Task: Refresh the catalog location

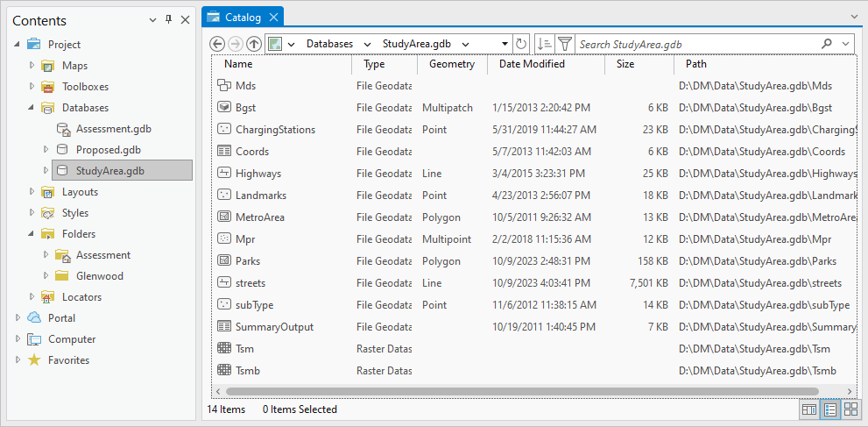Action: 521,44
